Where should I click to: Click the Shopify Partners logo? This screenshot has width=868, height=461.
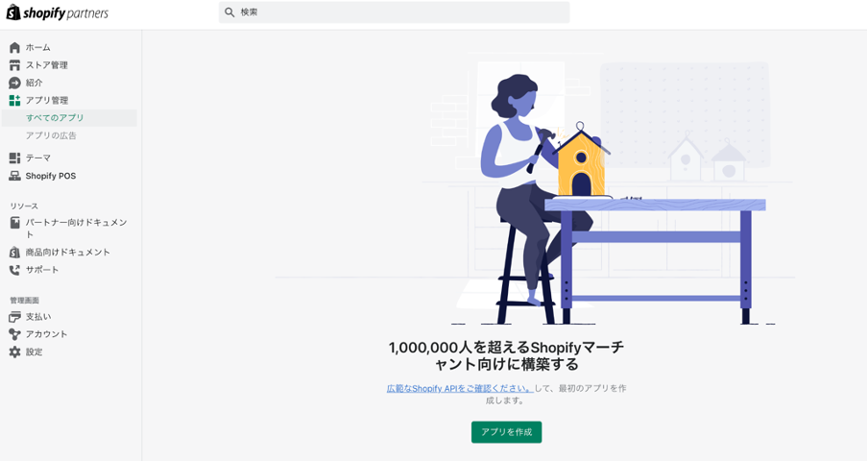58,12
